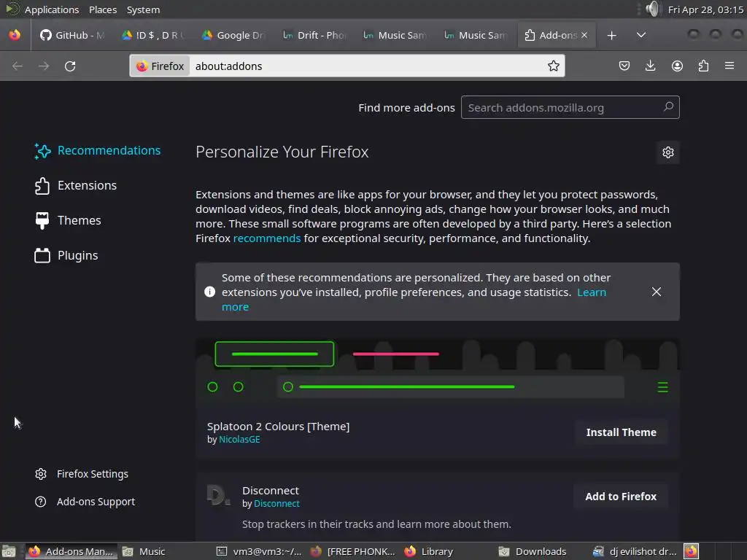The height and width of the screenshot is (560, 747).
Task: Open the Applications menu
Action: click(x=52, y=9)
